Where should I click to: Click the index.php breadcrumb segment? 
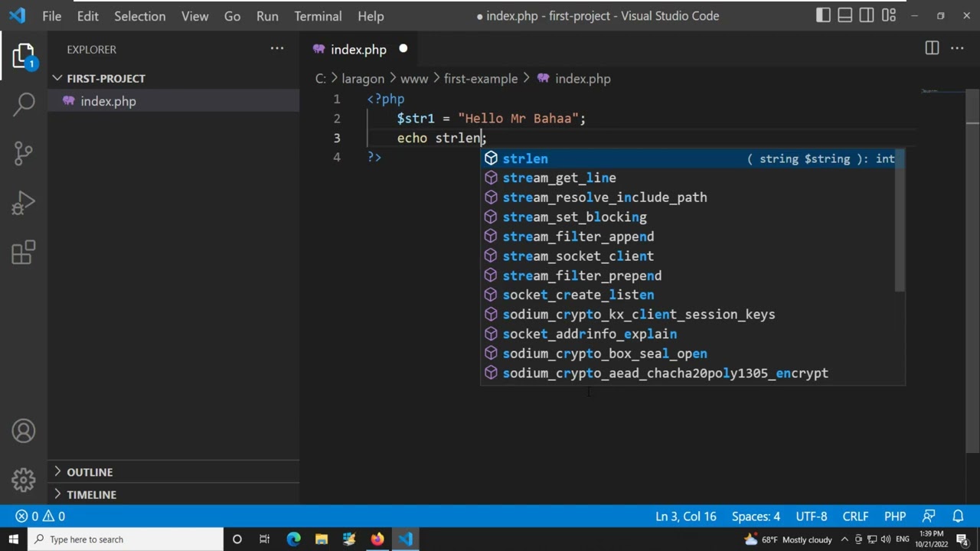pyautogui.click(x=574, y=79)
